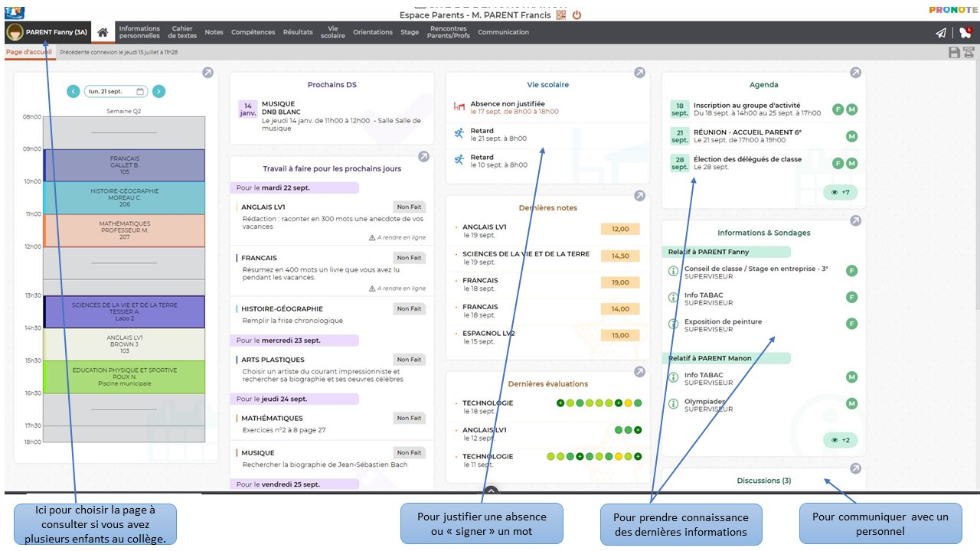Show 7 more agenda items via eye button

click(840, 192)
